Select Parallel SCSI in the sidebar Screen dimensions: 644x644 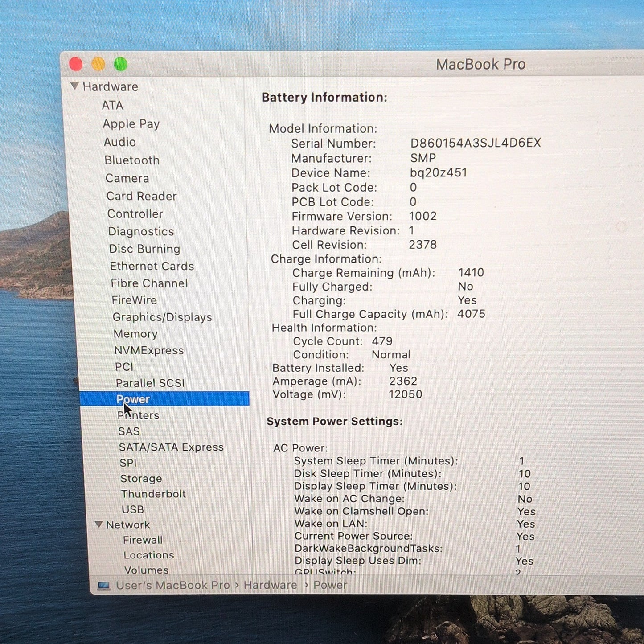point(150,383)
